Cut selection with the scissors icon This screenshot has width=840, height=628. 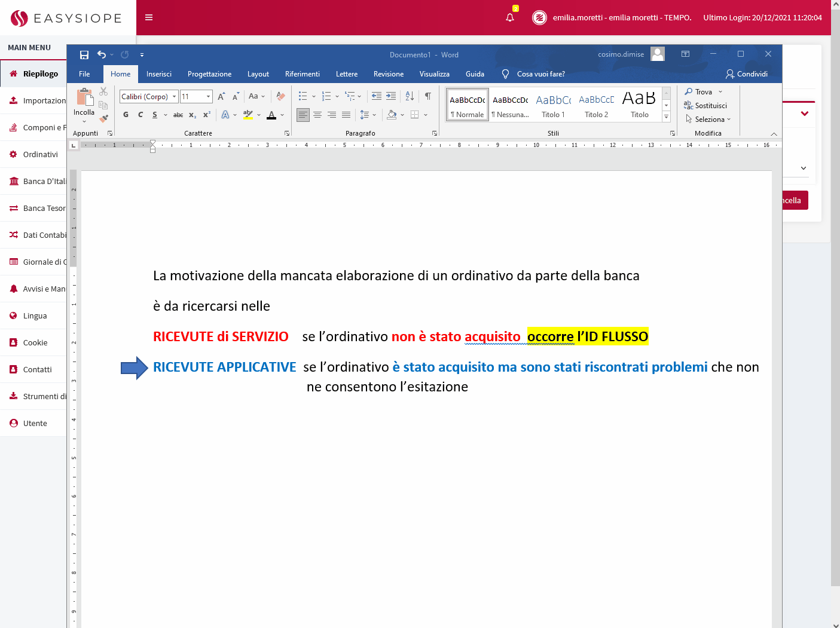click(103, 91)
